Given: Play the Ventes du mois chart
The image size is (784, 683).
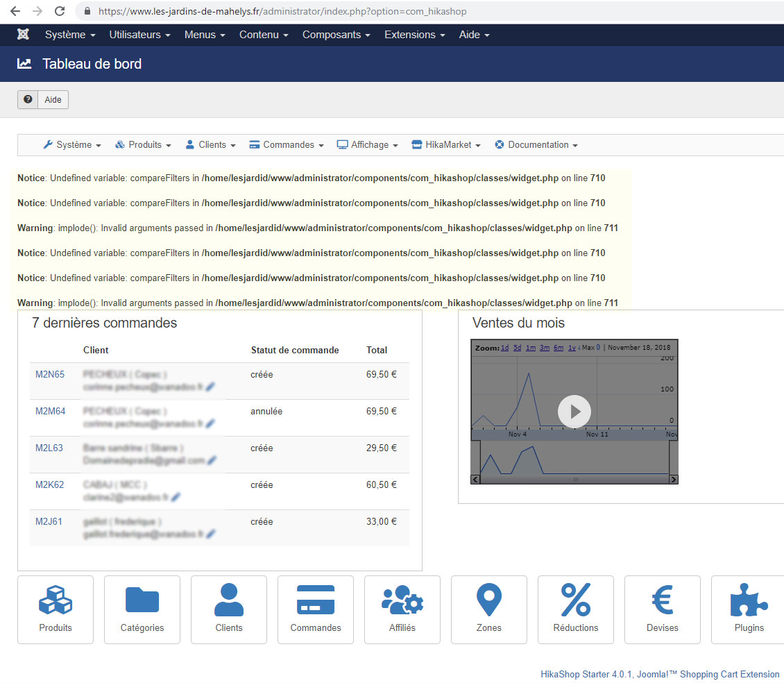Looking at the screenshot, I should (x=574, y=412).
